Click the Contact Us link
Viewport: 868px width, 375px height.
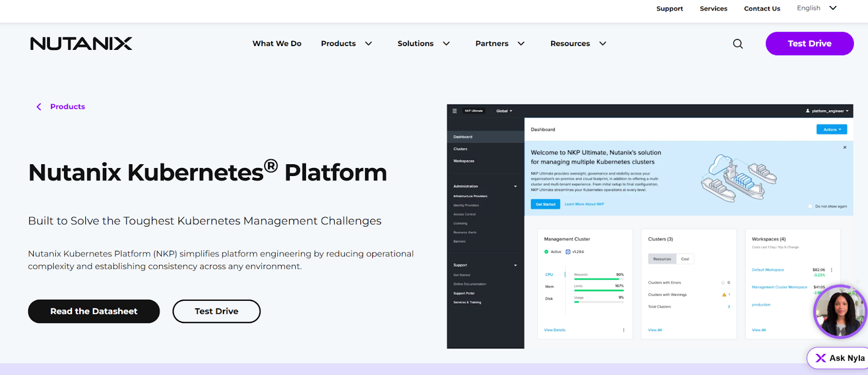pos(762,9)
